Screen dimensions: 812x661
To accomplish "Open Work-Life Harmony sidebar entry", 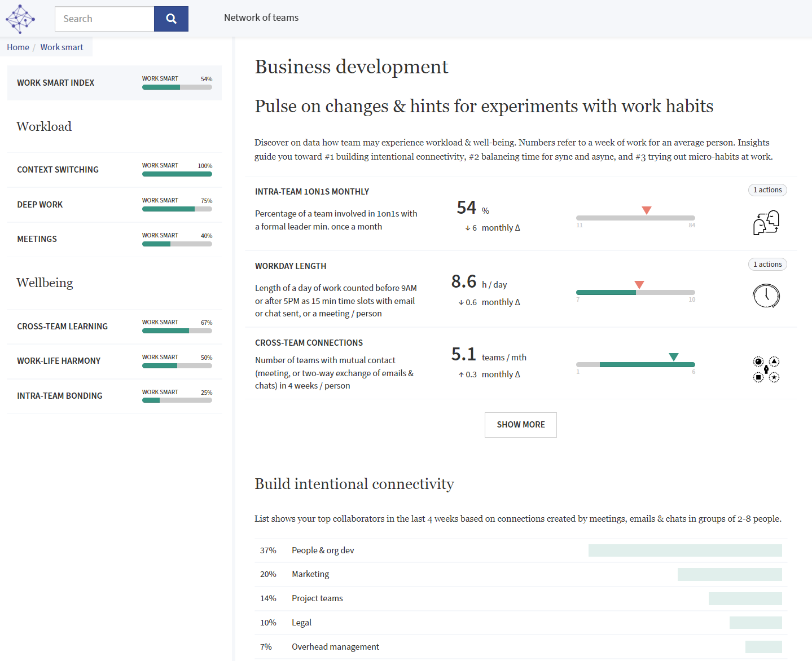I will click(x=59, y=361).
